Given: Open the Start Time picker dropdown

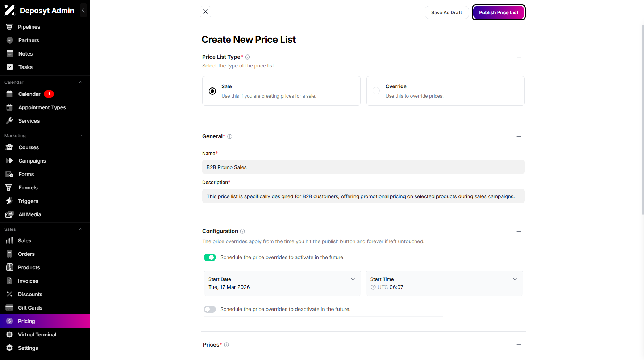Looking at the screenshot, I should (444, 283).
